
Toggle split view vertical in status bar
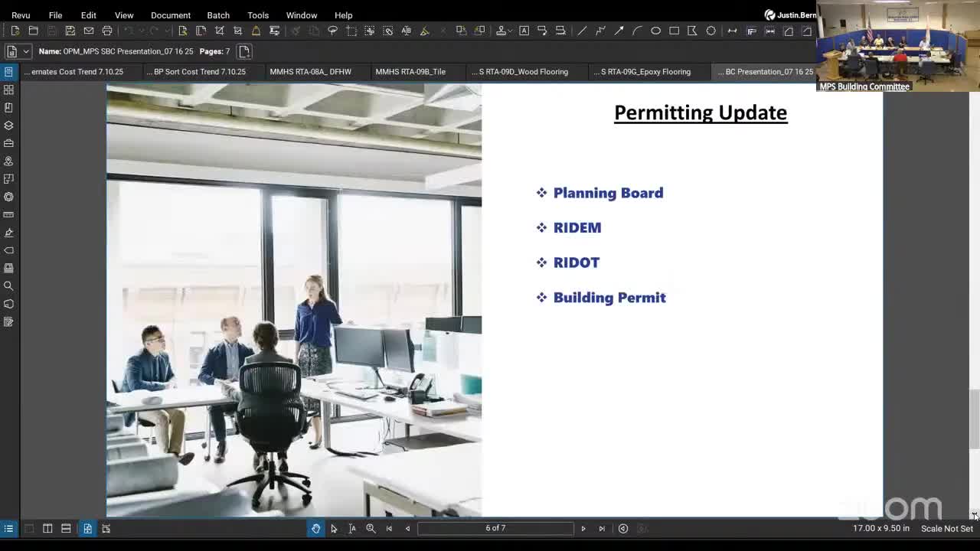(47, 528)
